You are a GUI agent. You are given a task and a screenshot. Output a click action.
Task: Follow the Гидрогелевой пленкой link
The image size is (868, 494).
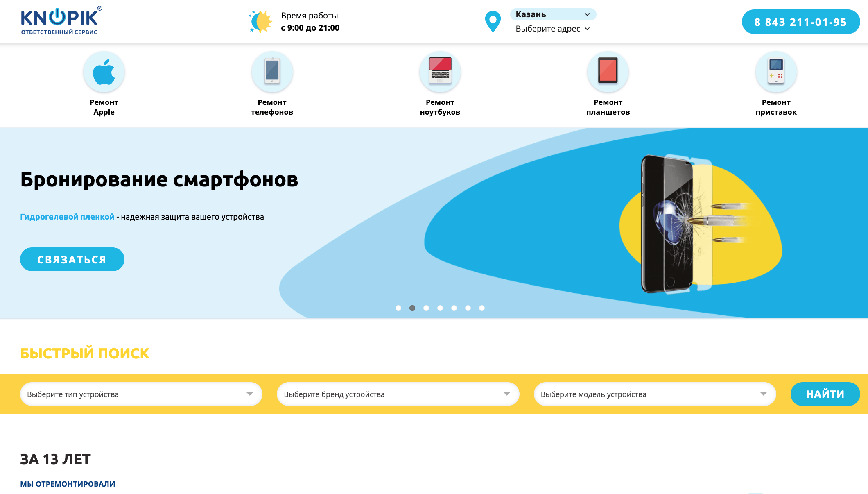pyautogui.click(x=67, y=217)
